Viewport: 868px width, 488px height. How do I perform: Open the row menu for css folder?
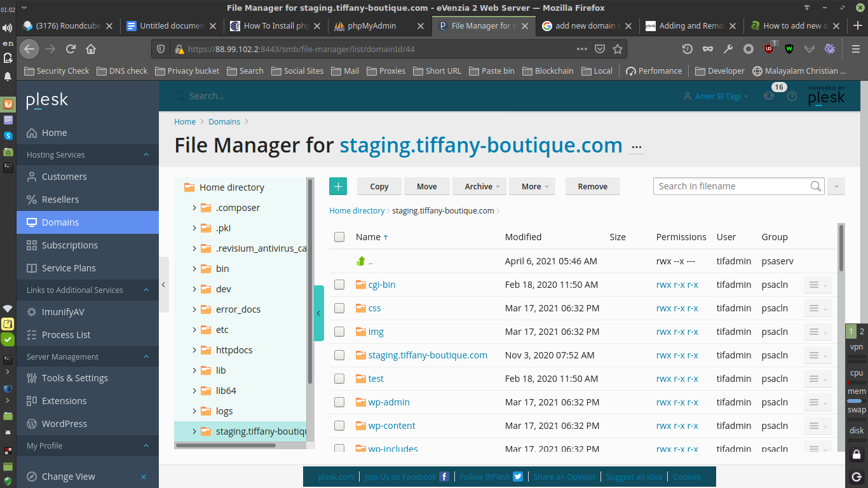point(818,308)
